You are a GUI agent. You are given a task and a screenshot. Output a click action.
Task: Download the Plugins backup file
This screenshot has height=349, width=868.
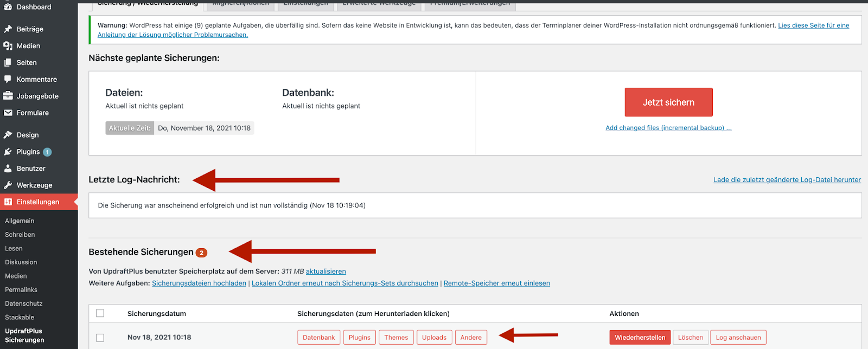click(360, 338)
